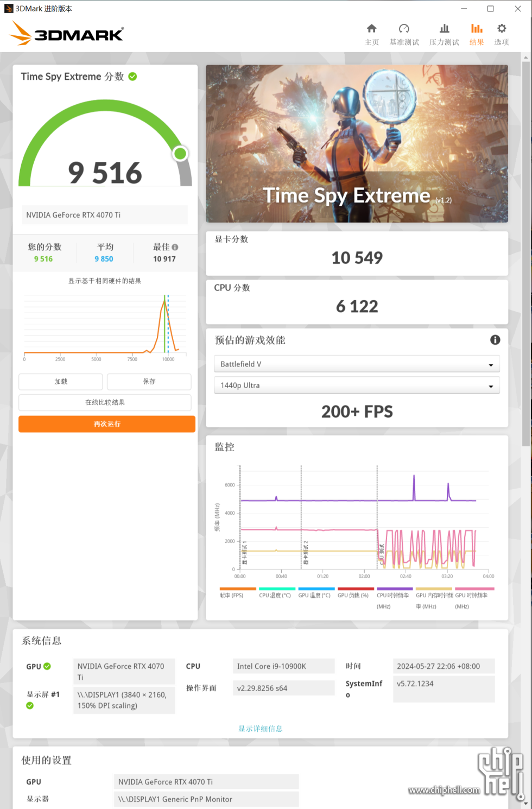
Task: Click the 2024-05-27 22:06 timestamp
Action: (x=444, y=666)
